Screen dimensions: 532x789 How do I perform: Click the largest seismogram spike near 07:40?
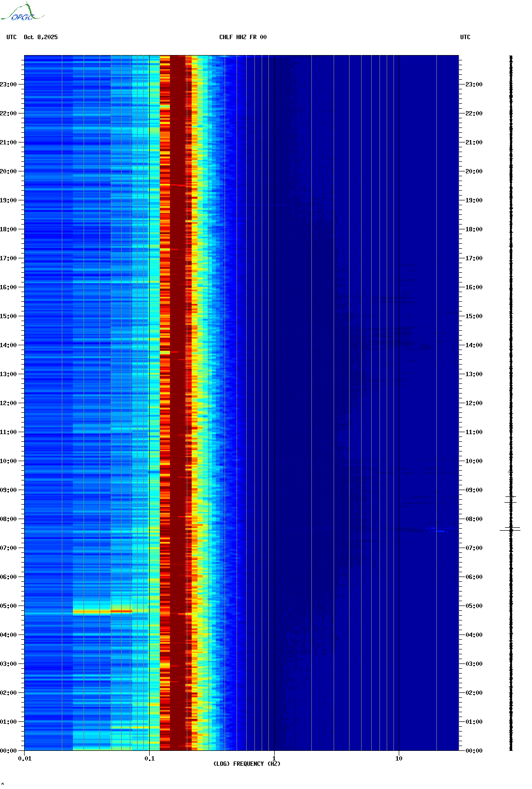tap(510, 530)
